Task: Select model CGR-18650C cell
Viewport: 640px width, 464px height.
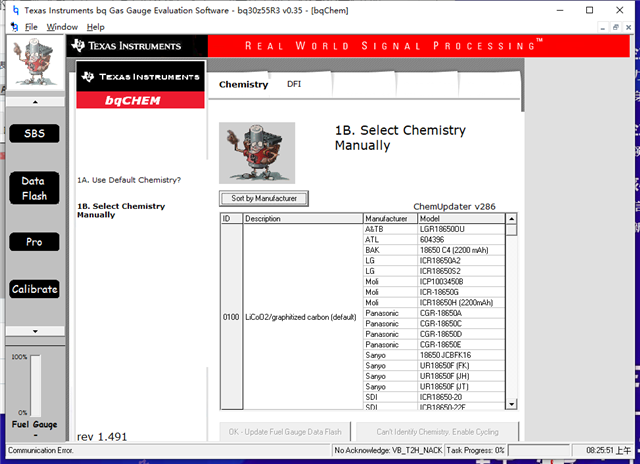Action: pos(462,324)
